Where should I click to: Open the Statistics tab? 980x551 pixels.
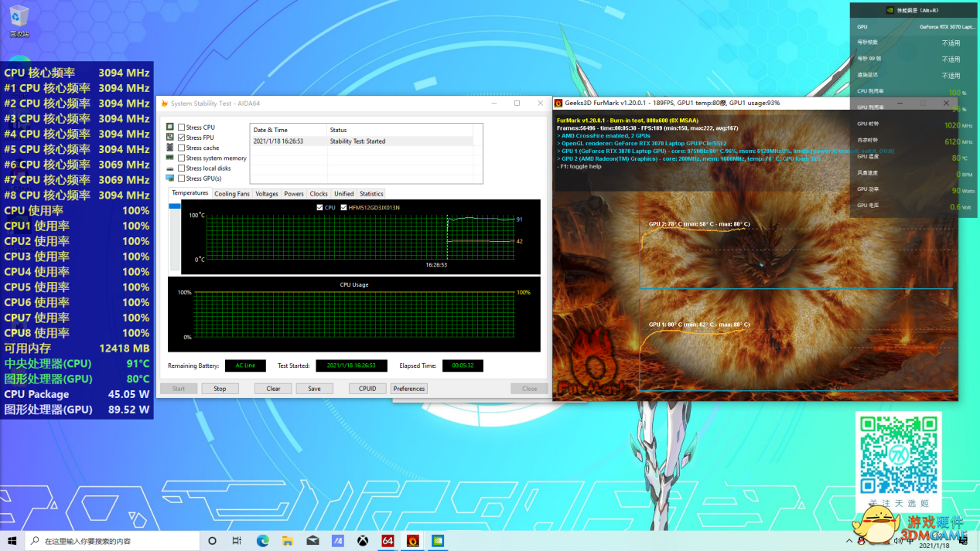click(x=371, y=194)
